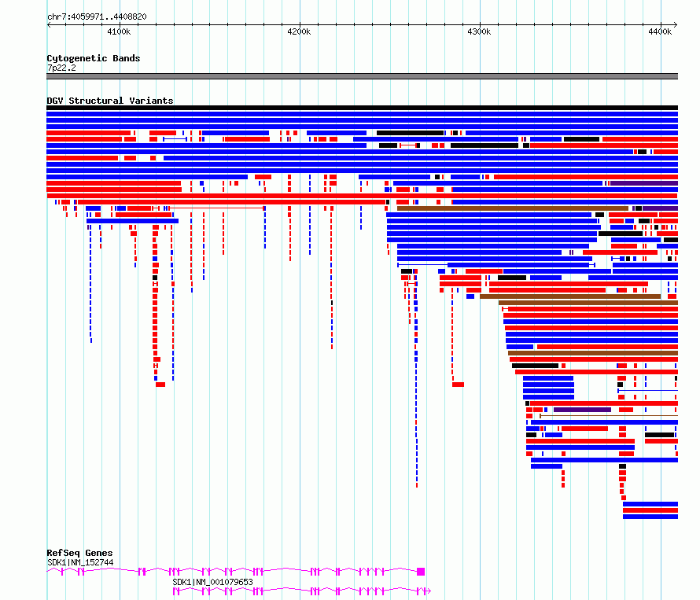Click the bottom-most blue DGV variant bar
700x600 pixels.
pyautogui.click(x=650, y=517)
